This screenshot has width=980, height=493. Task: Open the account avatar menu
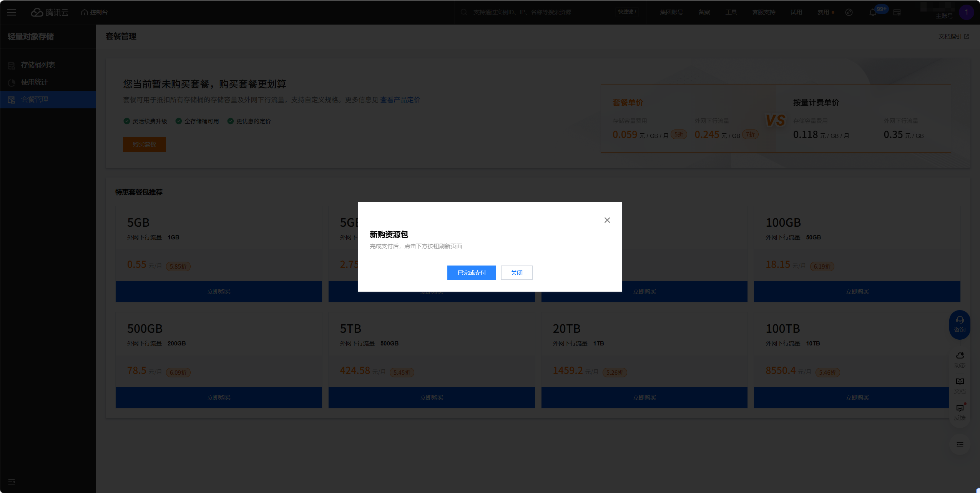[x=966, y=12]
